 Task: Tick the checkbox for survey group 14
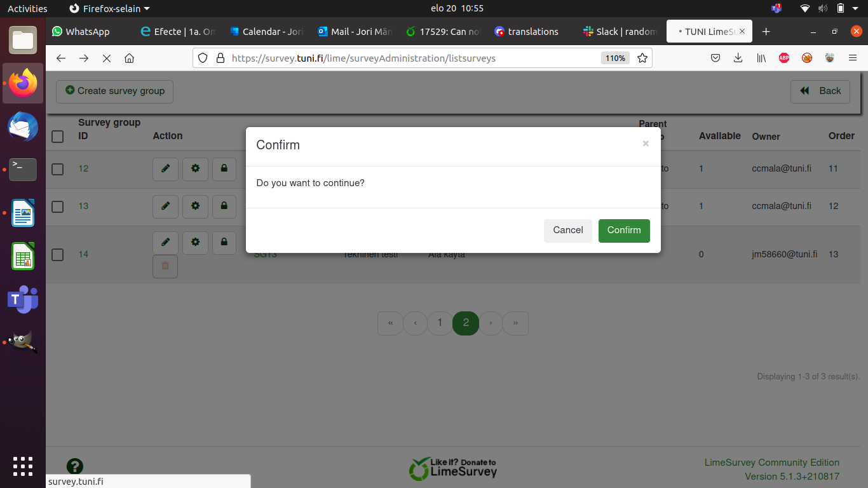(x=58, y=255)
